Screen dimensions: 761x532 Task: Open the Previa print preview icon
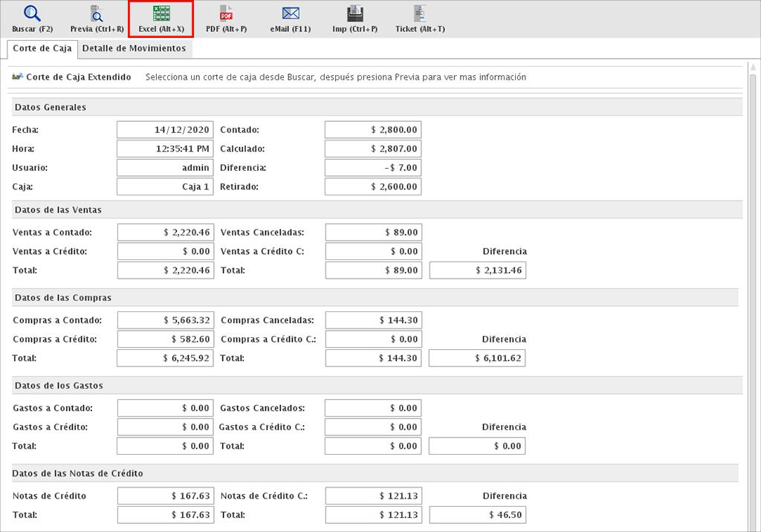pos(97,14)
